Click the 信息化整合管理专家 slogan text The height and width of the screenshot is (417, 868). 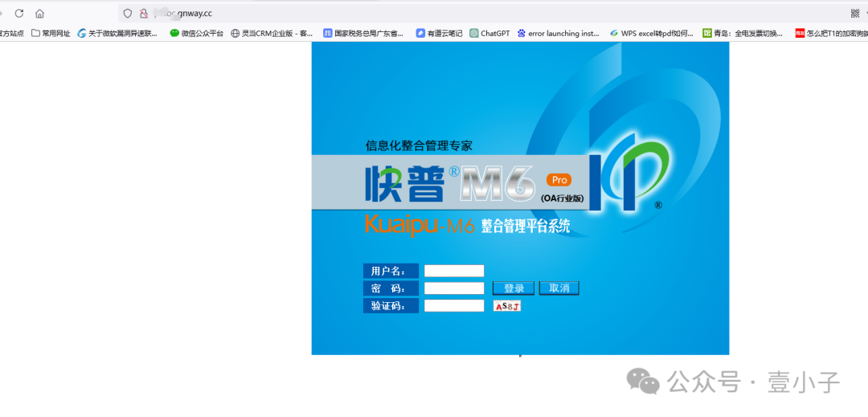click(x=419, y=146)
